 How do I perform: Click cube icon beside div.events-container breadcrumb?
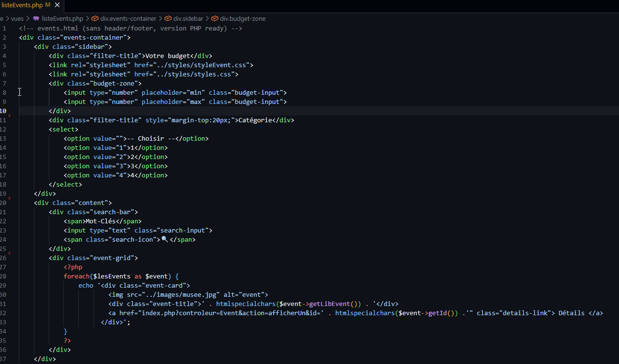tap(95, 19)
